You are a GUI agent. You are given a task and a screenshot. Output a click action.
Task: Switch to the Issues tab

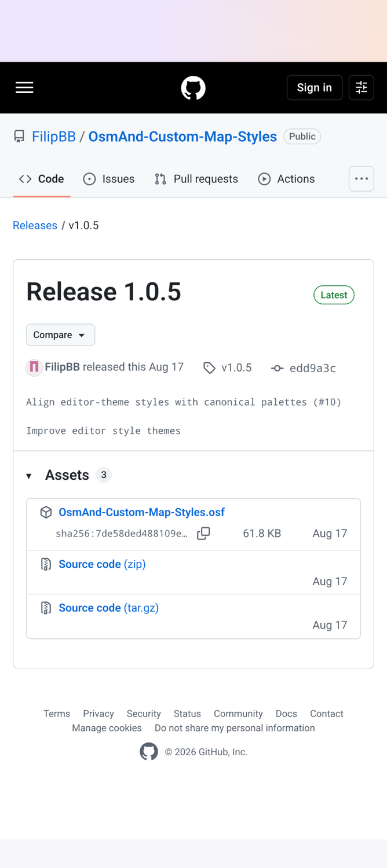pyautogui.click(x=109, y=179)
